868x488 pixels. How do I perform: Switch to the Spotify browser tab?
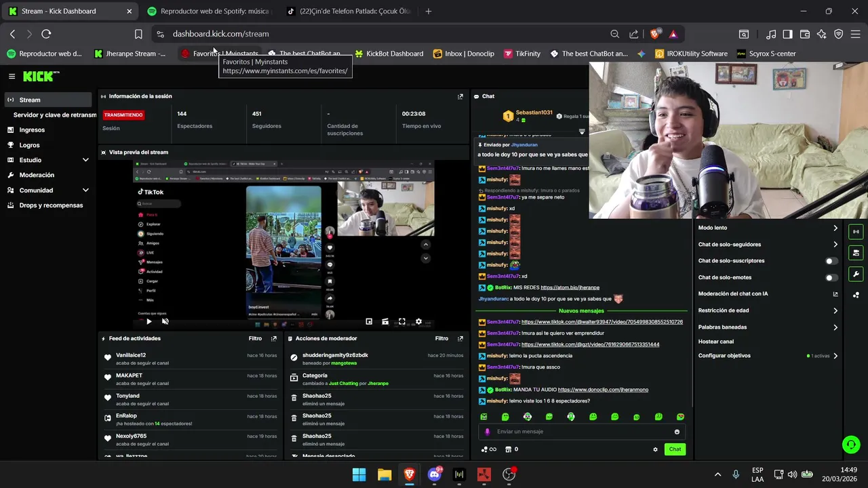click(x=209, y=11)
